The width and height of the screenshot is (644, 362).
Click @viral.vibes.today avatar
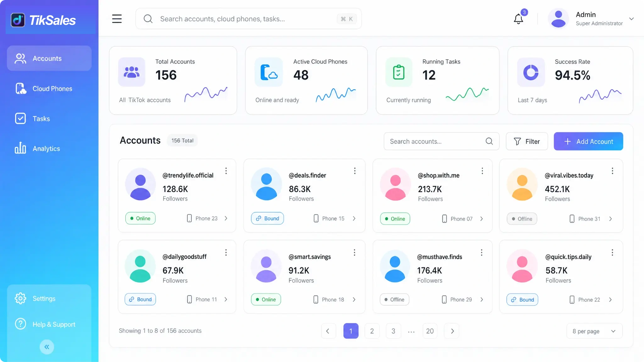coord(522,184)
